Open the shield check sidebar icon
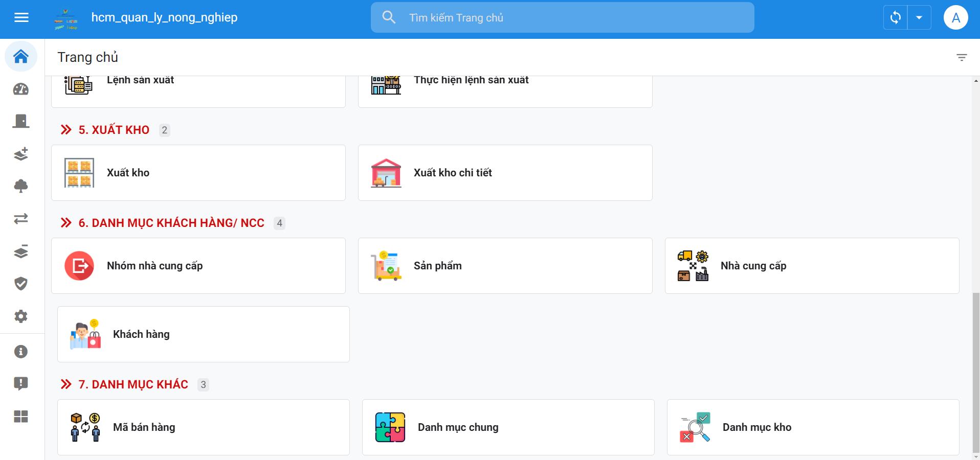The height and width of the screenshot is (460, 980). pyautogui.click(x=21, y=284)
